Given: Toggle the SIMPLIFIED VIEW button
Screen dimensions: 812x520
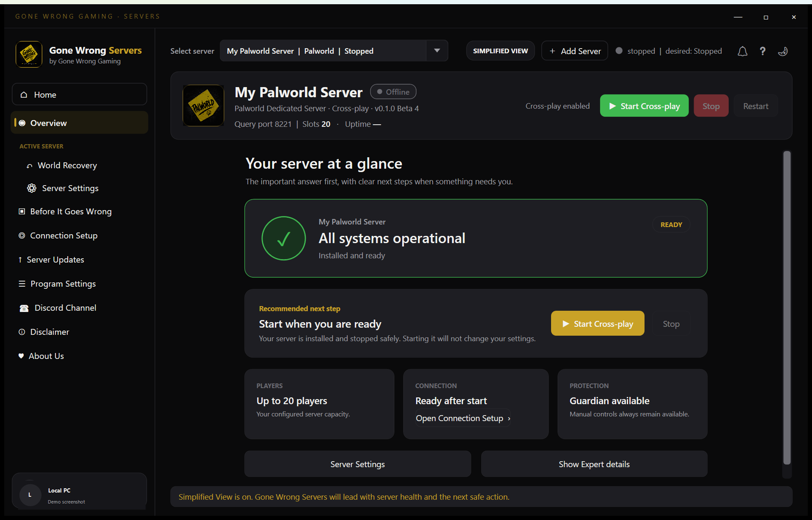Looking at the screenshot, I should (x=500, y=51).
